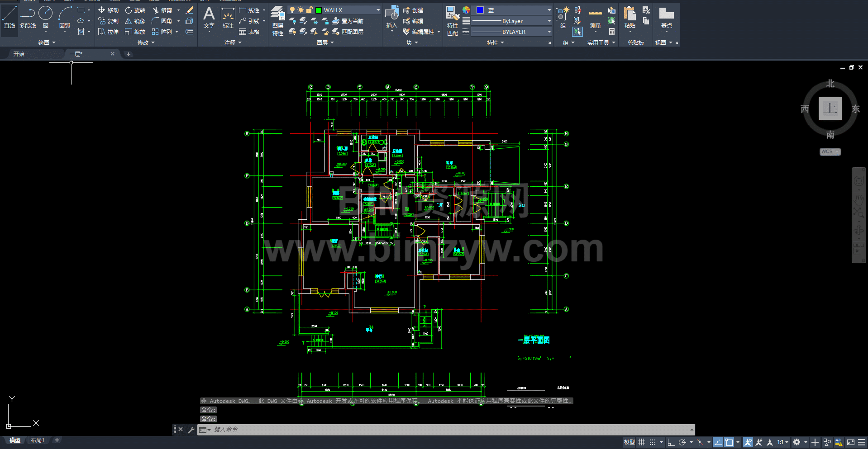The width and height of the screenshot is (868, 449).
Task: Select the 直线 (Line) drawing tool
Action: pyautogui.click(x=10, y=17)
